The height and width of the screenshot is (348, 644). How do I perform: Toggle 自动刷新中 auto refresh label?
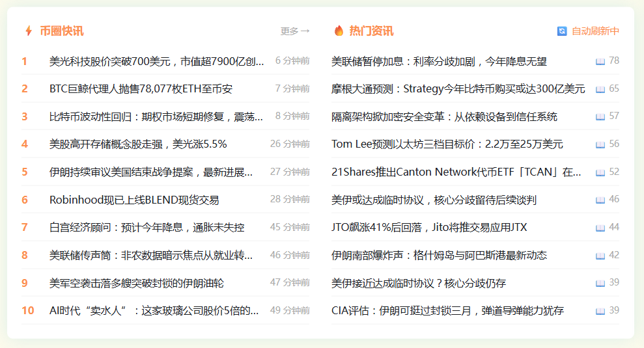(x=595, y=31)
